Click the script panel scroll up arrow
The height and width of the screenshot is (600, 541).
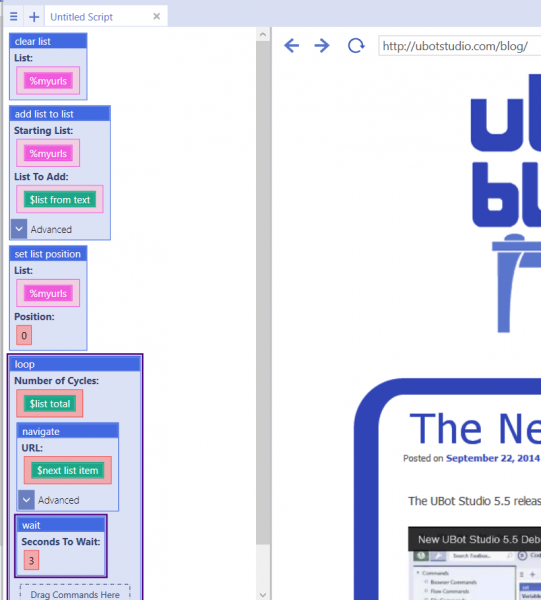(263, 35)
